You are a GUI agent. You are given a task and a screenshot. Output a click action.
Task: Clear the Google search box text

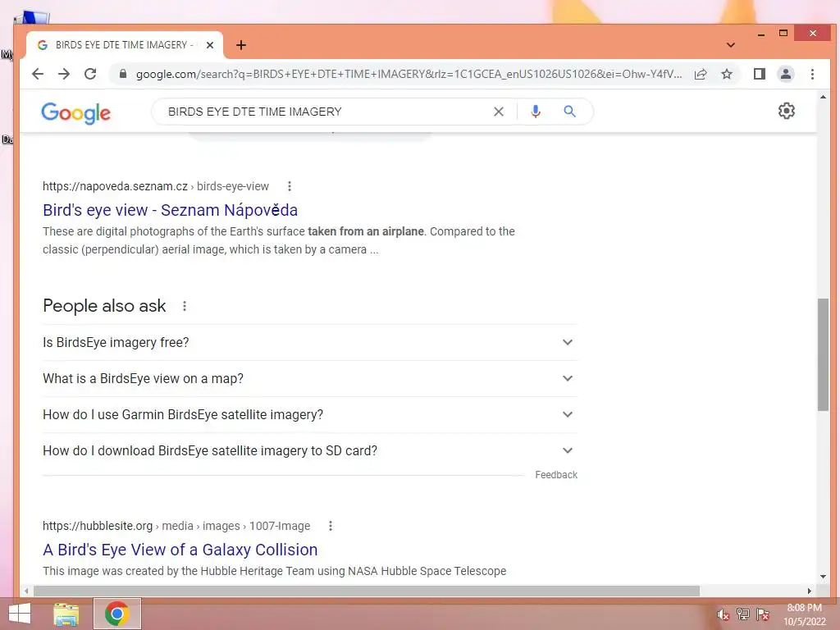pos(498,112)
